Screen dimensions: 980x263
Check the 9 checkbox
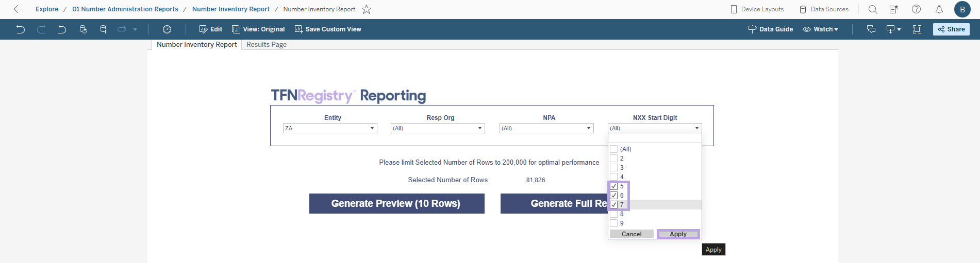coord(613,223)
